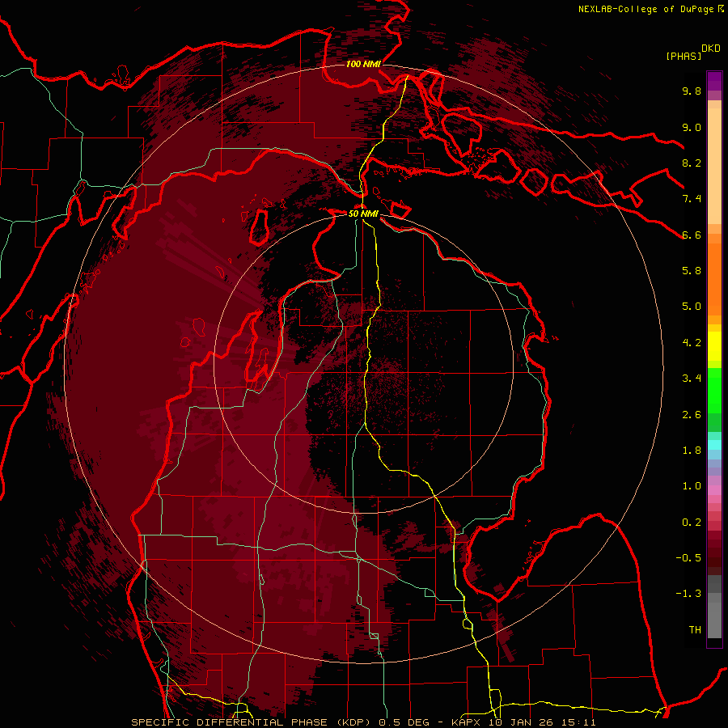The height and width of the screenshot is (728, 728).
Task: Pick the purple swatch atop the color scale
Action: click(x=714, y=81)
